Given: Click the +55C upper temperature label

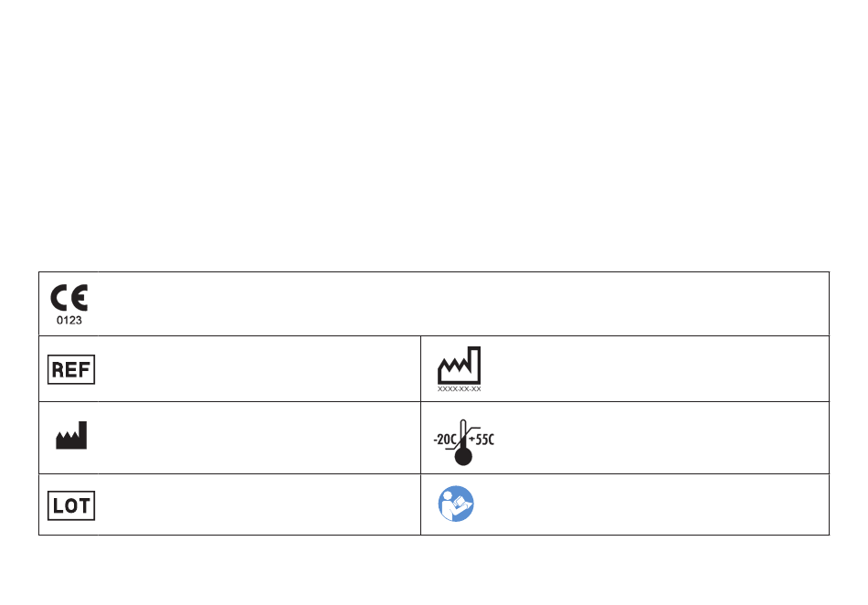Looking at the screenshot, I should point(481,440).
